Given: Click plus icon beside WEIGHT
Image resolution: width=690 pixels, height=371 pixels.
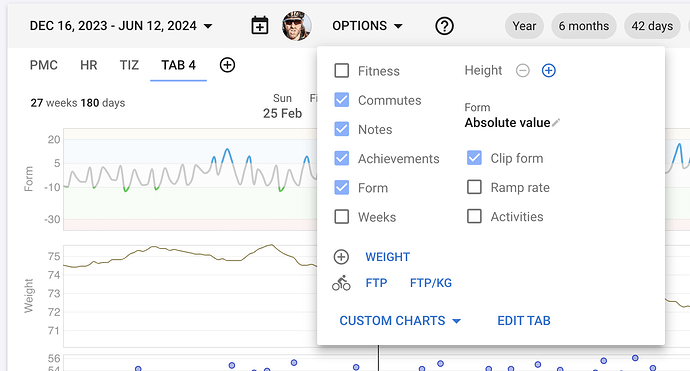Looking at the screenshot, I should coord(341,257).
